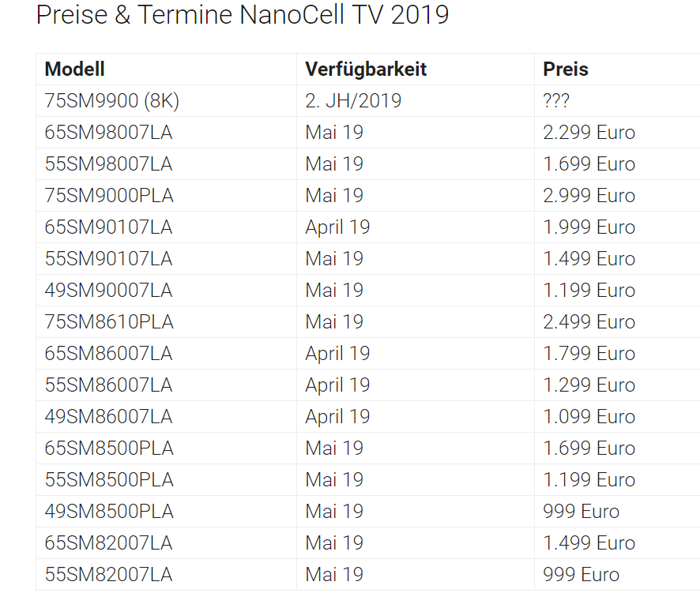Screen dimensions: 700x608
Task: Click the 75SM9900 (8K) model cell
Action: coord(112,101)
